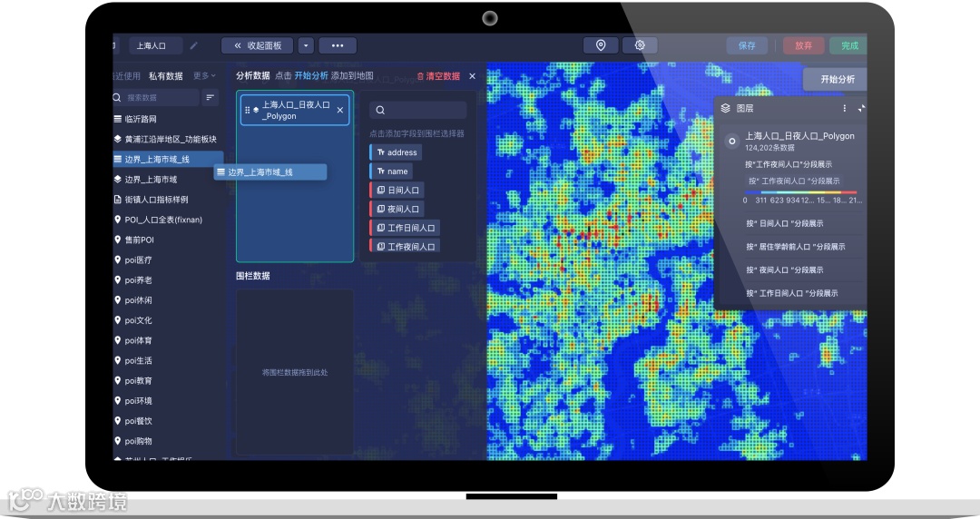Click the 收起面板 button
This screenshot has width=980, height=519.
point(257,45)
